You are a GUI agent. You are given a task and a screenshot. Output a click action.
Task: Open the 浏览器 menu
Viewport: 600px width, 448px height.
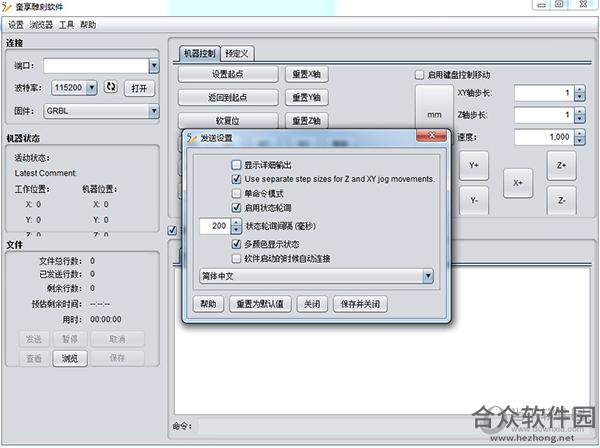click(x=41, y=25)
